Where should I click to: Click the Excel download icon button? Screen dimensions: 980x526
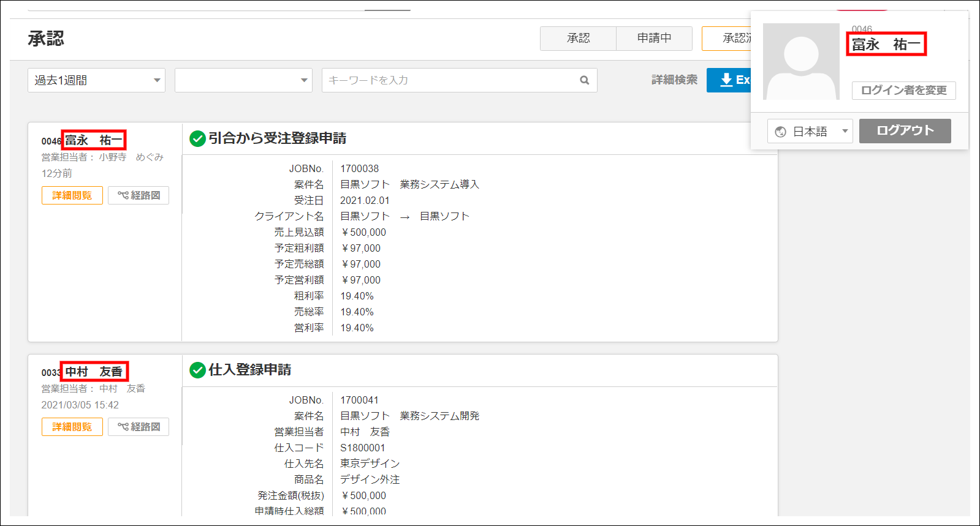pos(729,80)
